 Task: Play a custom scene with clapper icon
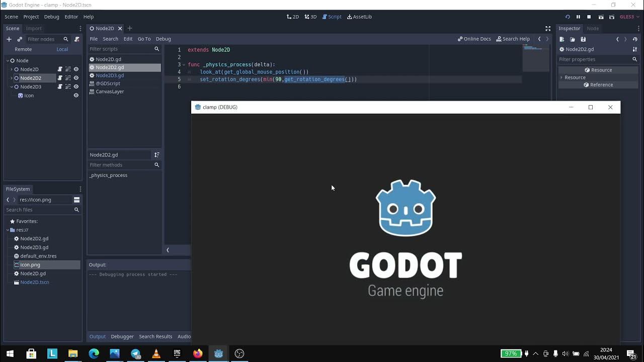click(612, 17)
